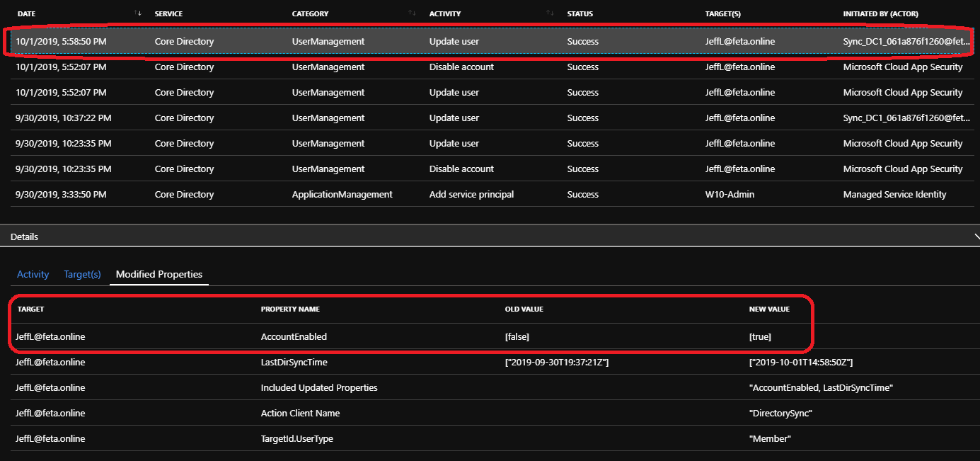Click the Action Client Name property row

pos(300,414)
